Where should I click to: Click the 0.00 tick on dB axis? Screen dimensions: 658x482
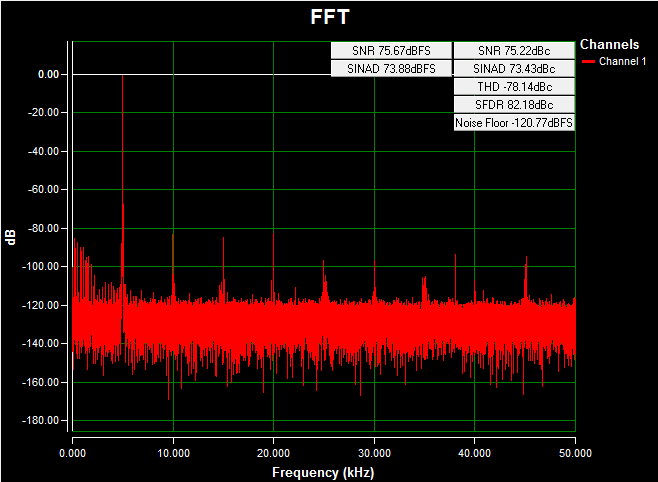point(48,74)
